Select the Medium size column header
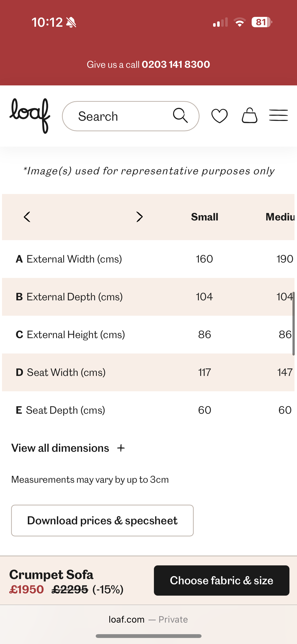The height and width of the screenshot is (644, 297). tap(280, 217)
